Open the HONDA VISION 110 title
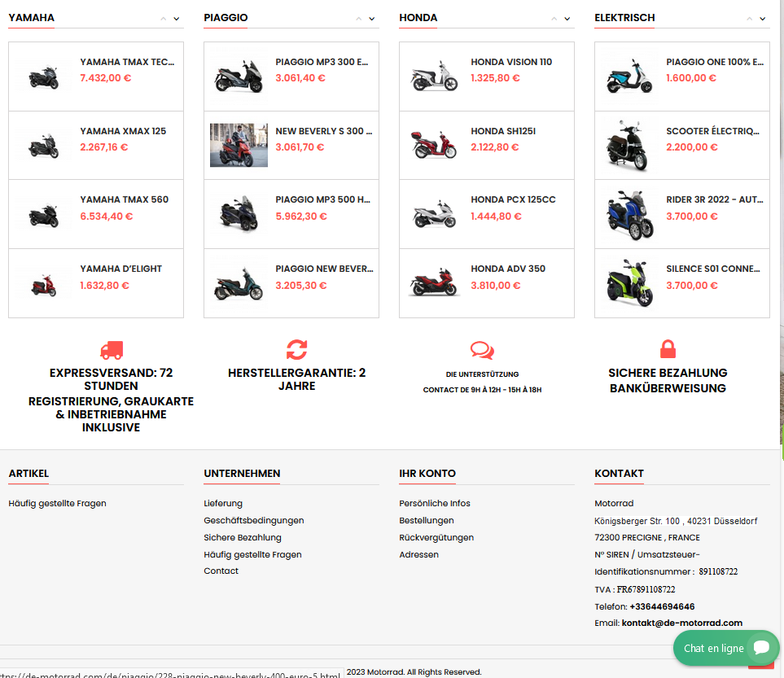This screenshot has height=678, width=784. (511, 62)
